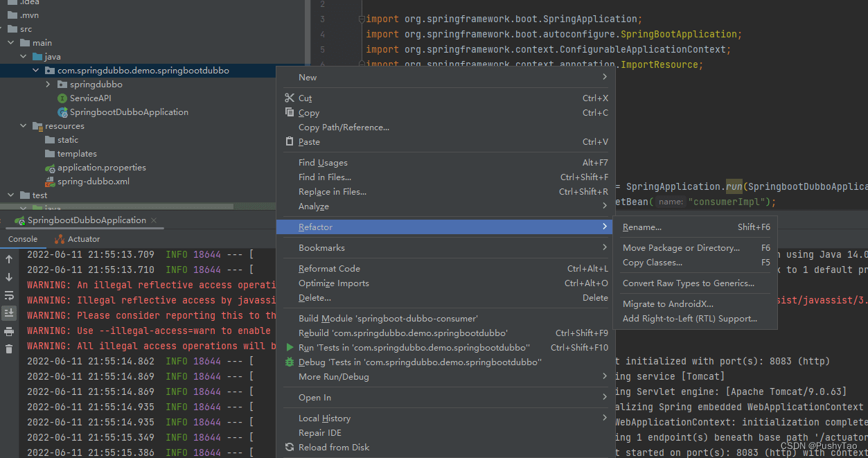Click the project tree horizontal scrollbar

[118, 206]
